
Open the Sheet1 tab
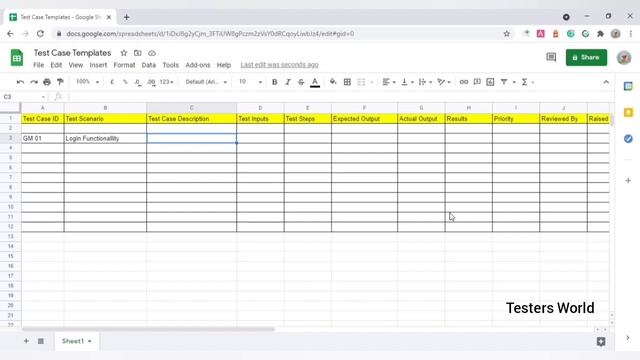pos(76,341)
